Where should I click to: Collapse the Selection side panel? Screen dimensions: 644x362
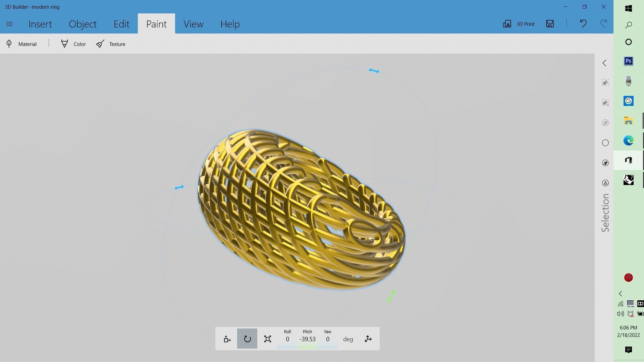pyautogui.click(x=604, y=63)
